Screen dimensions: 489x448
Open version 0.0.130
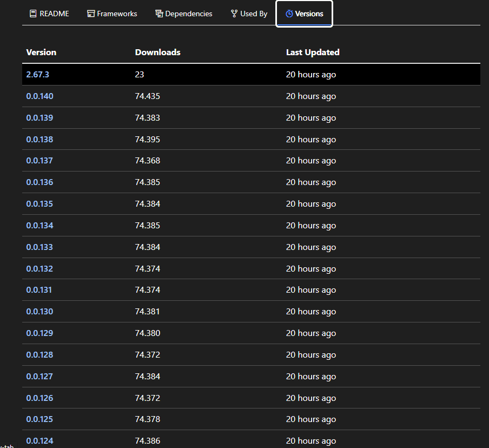tap(39, 311)
